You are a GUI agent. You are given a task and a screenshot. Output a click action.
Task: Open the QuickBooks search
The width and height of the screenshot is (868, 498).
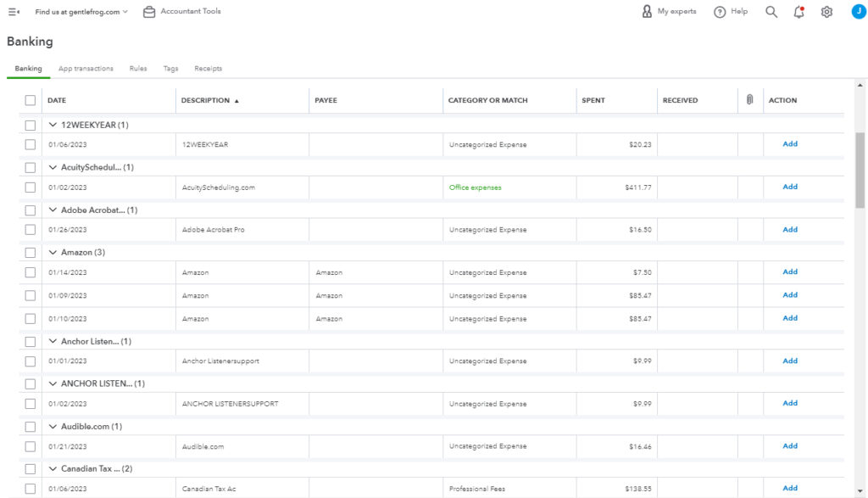coord(769,11)
